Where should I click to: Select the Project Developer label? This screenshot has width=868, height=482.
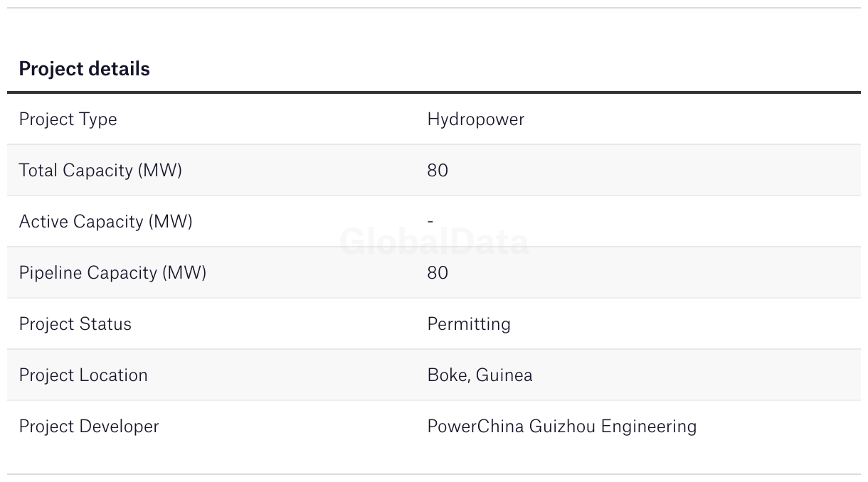pyautogui.click(x=89, y=427)
